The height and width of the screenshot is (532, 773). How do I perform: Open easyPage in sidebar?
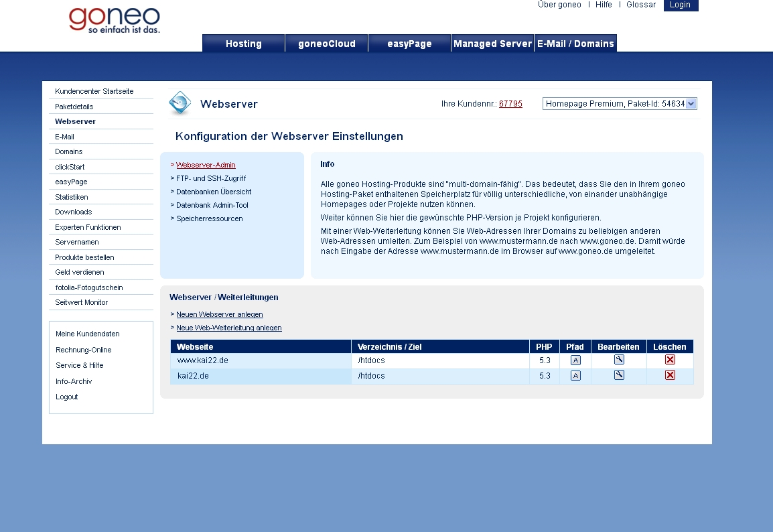click(71, 182)
